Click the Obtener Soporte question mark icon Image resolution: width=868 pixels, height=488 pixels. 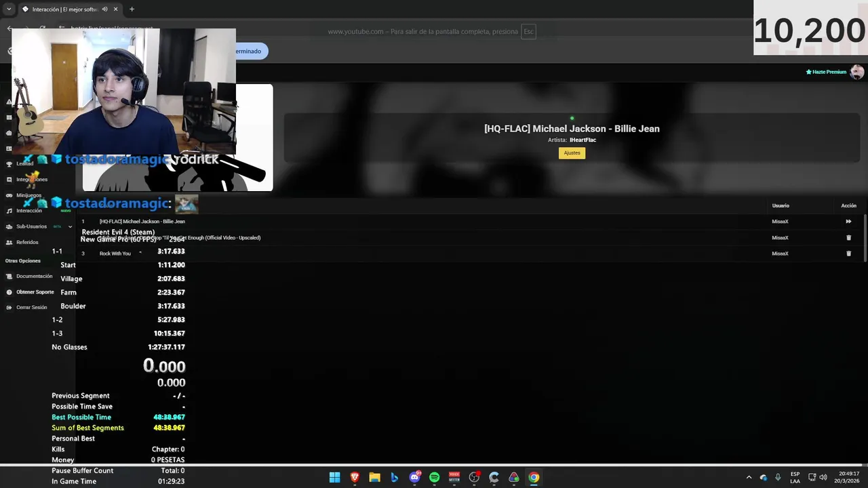tap(9, 292)
